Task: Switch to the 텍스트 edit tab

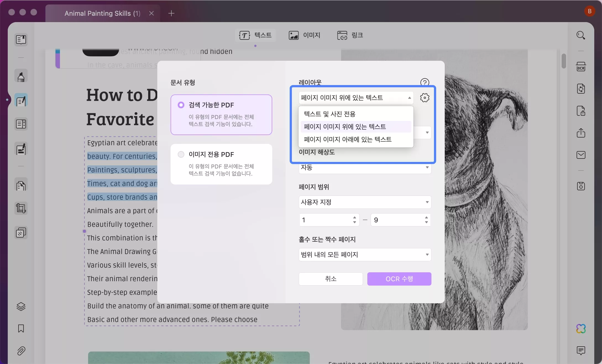Action: pyautogui.click(x=255, y=35)
